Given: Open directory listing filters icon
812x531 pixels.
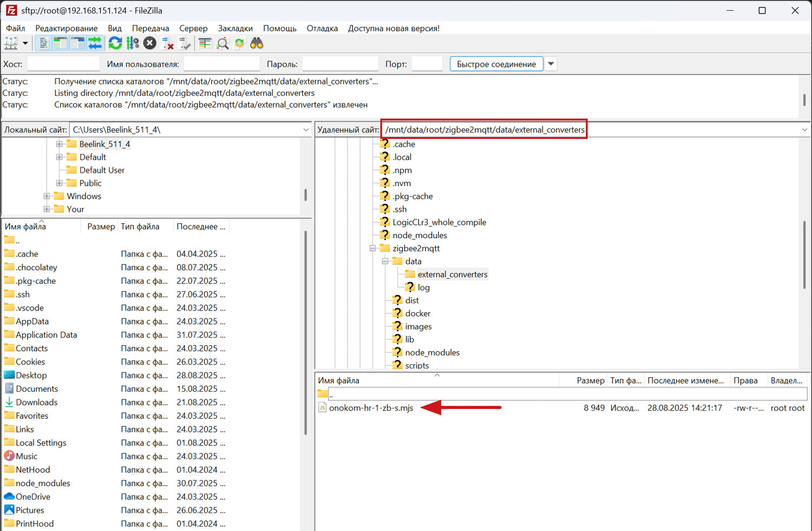Looking at the screenshot, I should (205, 43).
